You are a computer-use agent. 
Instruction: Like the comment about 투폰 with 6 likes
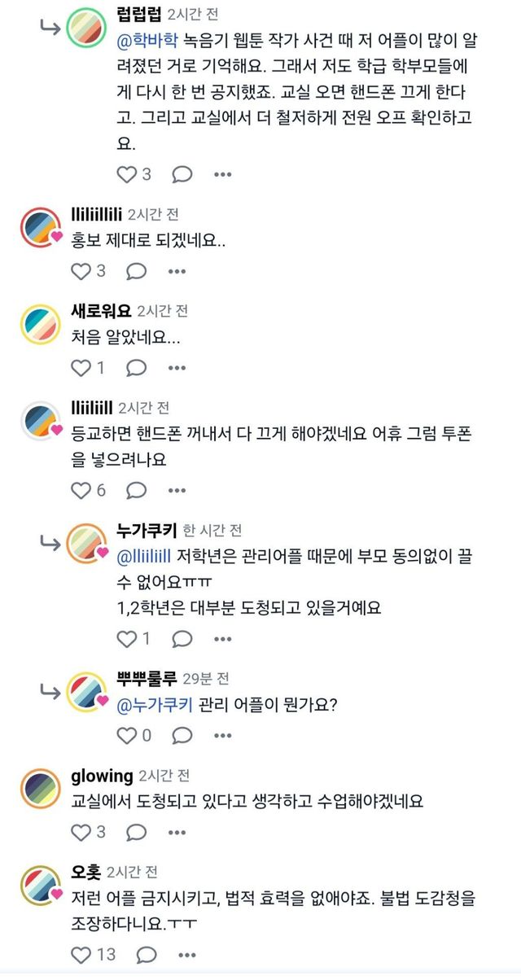(81, 490)
